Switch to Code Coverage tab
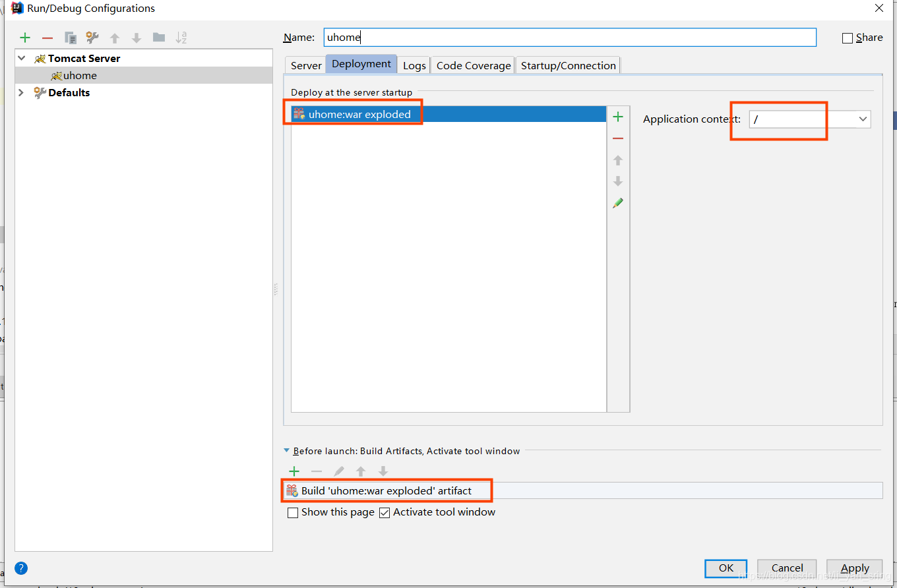The width and height of the screenshot is (897, 588). [x=474, y=65]
